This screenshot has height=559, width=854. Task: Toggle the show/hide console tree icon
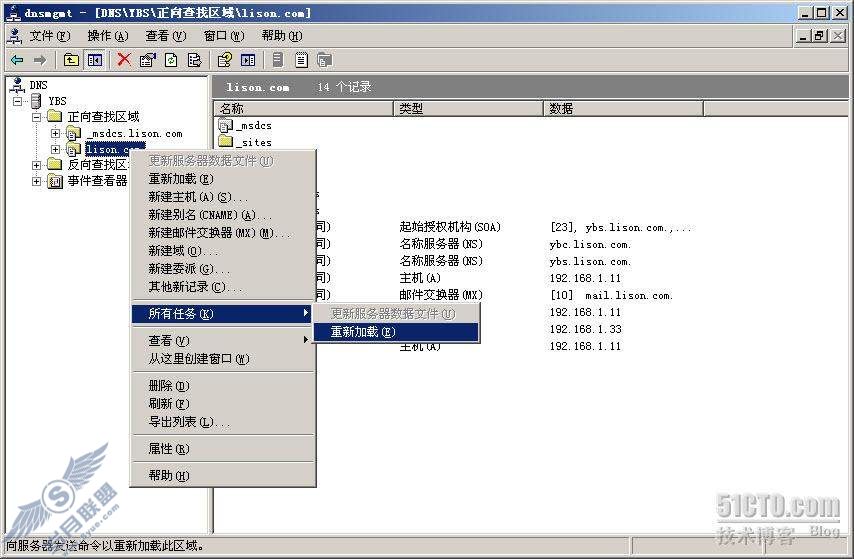pyautogui.click(x=95, y=60)
